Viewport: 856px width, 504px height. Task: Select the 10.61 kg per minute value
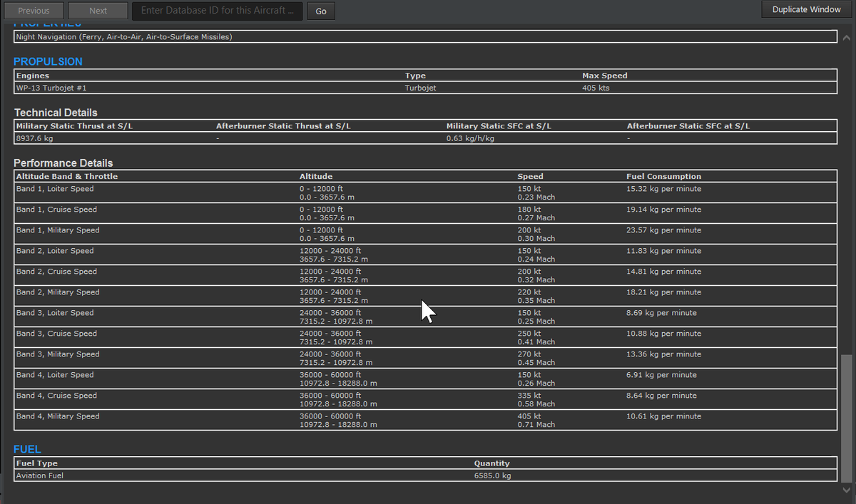click(x=663, y=416)
